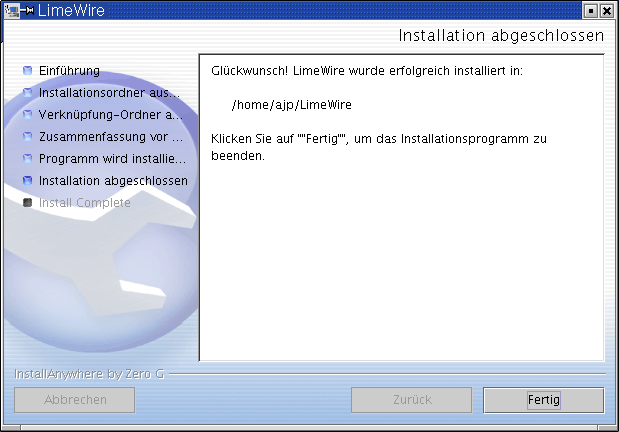The height and width of the screenshot is (432, 619).
Task: Click the Installation abgeschlossen header title
Action: (501, 36)
